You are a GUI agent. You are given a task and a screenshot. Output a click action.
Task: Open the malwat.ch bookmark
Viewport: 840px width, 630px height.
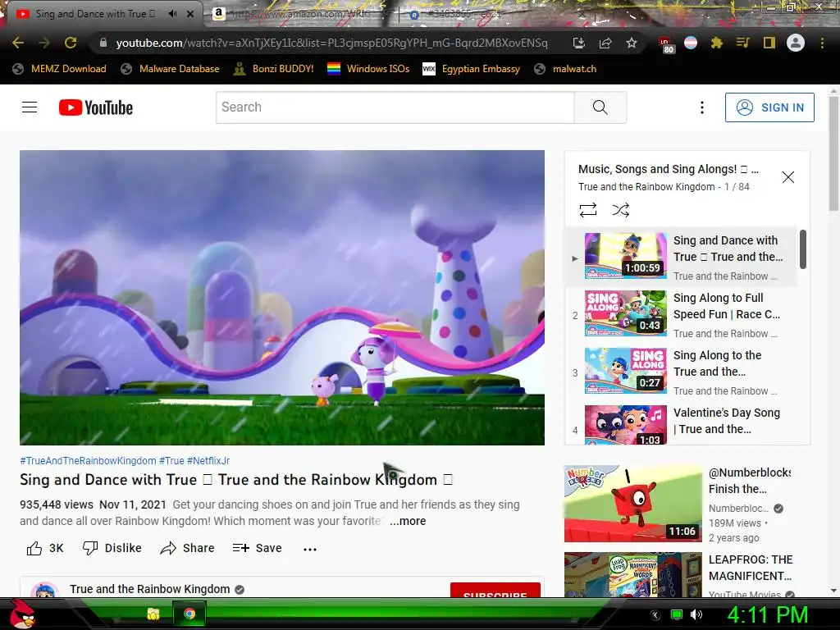565,69
